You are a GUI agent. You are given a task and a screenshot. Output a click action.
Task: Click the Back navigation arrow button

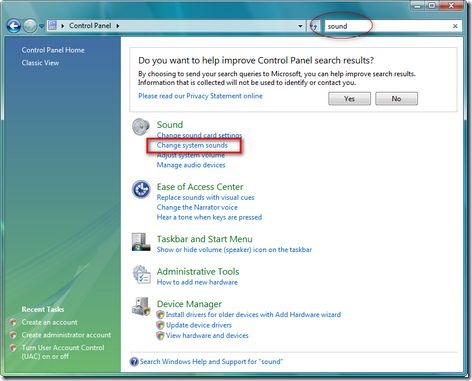[14, 26]
